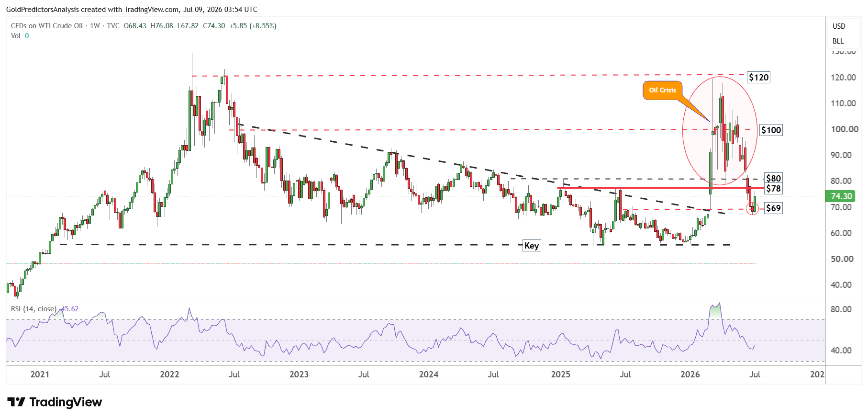Click the BLL unit label
Screen dimensions: 868x420
838,41
